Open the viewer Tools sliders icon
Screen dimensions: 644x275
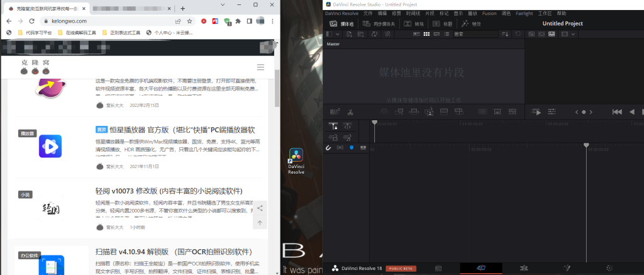click(x=552, y=112)
